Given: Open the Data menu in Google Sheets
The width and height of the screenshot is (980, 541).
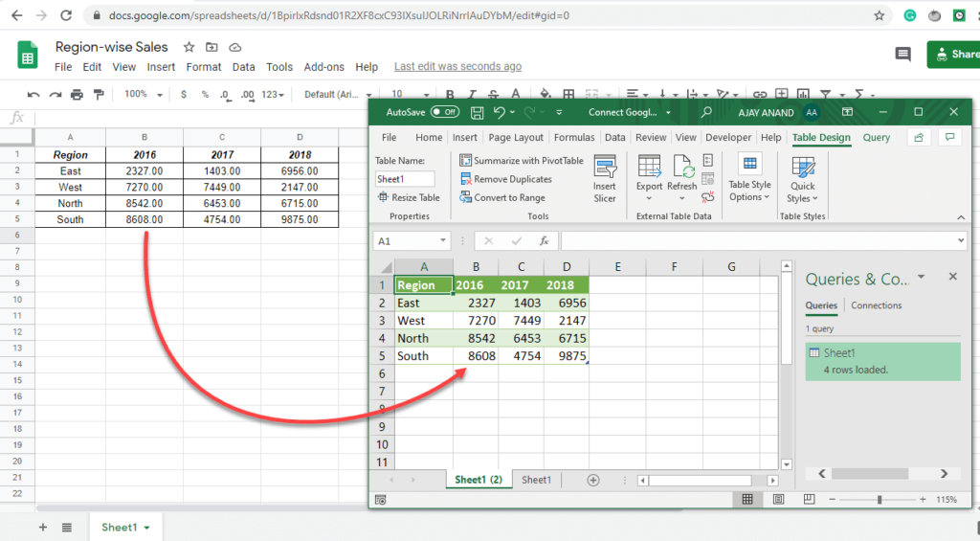Looking at the screenshot, I should [243, 67].
